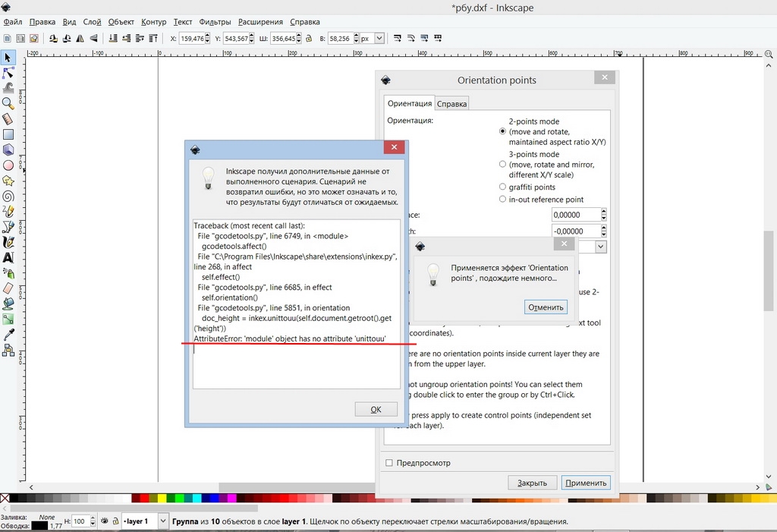Select the Calligraphy tool
Viewport: 777px width, 532px height.
(8, 242)
